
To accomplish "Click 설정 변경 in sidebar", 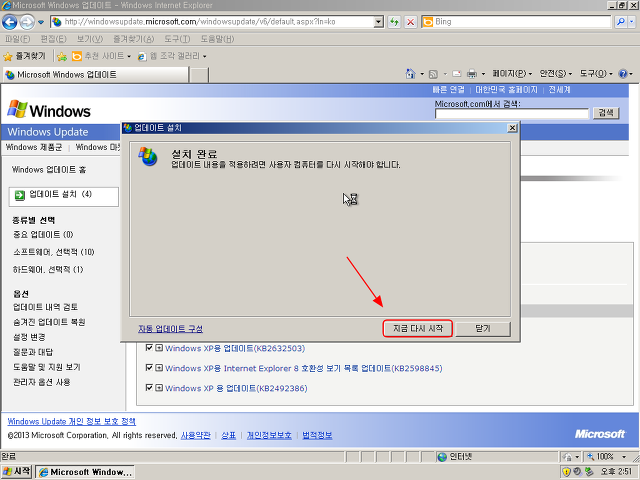I will [x=29, y=337].
